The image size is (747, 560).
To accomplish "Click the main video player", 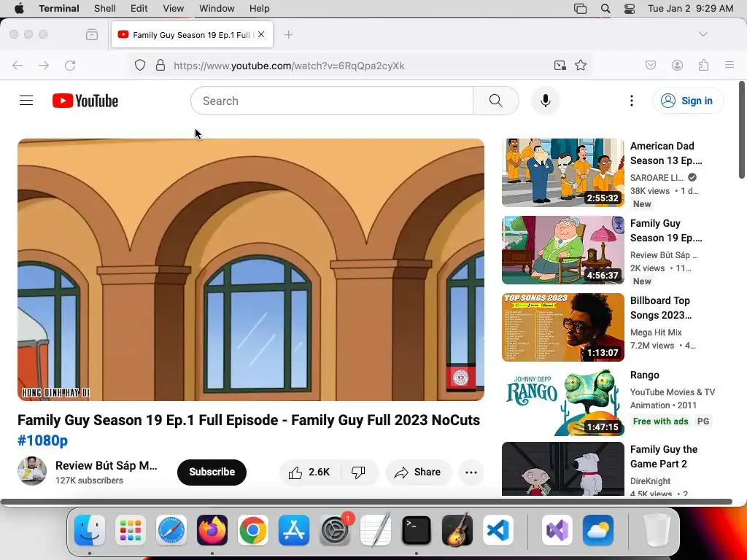I will point(251,270).
